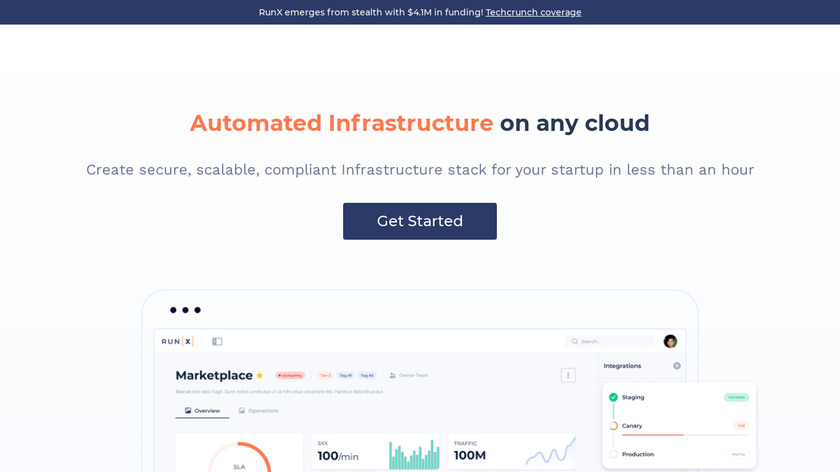Click the Overview tab image icon
The image size is (840, 472).
188,410
